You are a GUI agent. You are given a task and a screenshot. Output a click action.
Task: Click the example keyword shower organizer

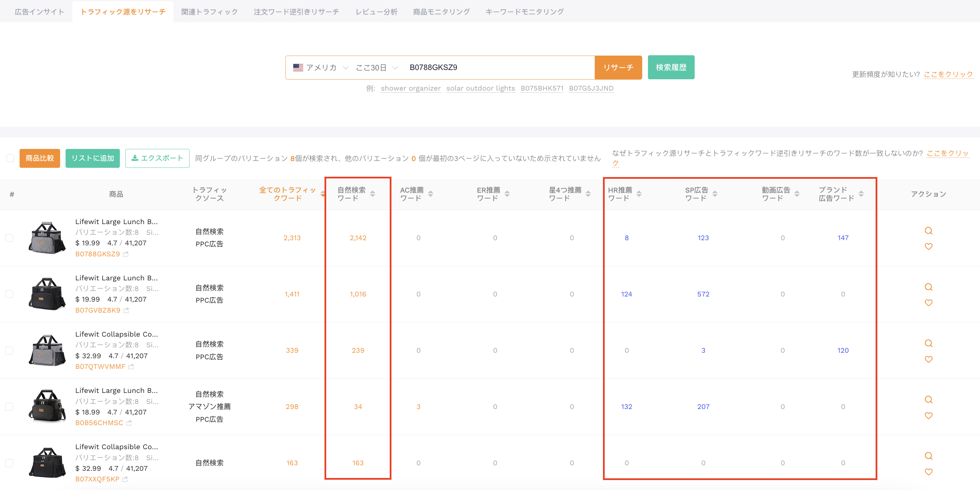click(410, 88)
